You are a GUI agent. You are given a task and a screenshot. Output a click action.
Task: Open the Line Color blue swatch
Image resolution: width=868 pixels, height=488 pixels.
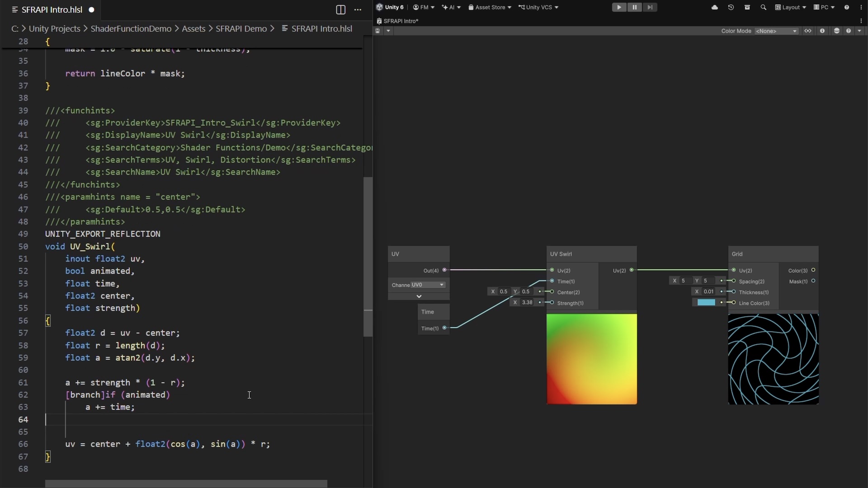coord(706,302)
